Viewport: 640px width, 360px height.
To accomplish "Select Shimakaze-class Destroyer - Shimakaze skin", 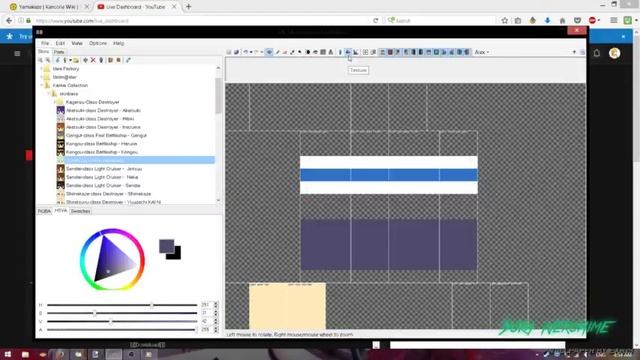I will pos(109,194).
